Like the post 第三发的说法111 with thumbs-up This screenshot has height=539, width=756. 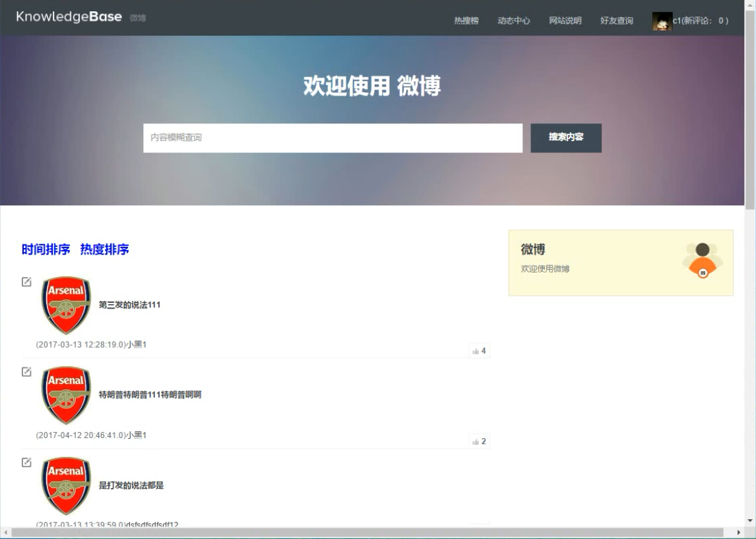(x=479, y=351)
